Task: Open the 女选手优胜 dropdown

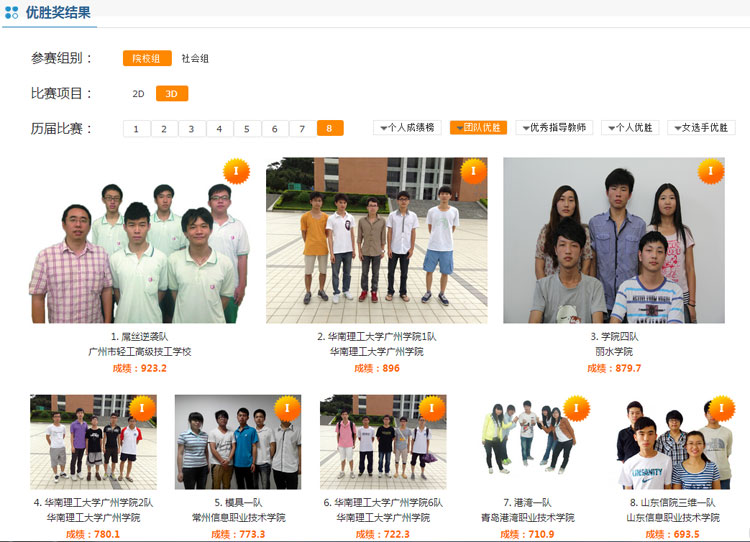Action: (701, 128)
